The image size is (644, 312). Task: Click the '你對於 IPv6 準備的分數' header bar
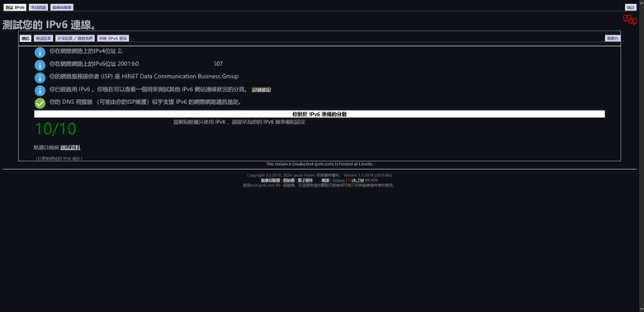pos(320,114)
